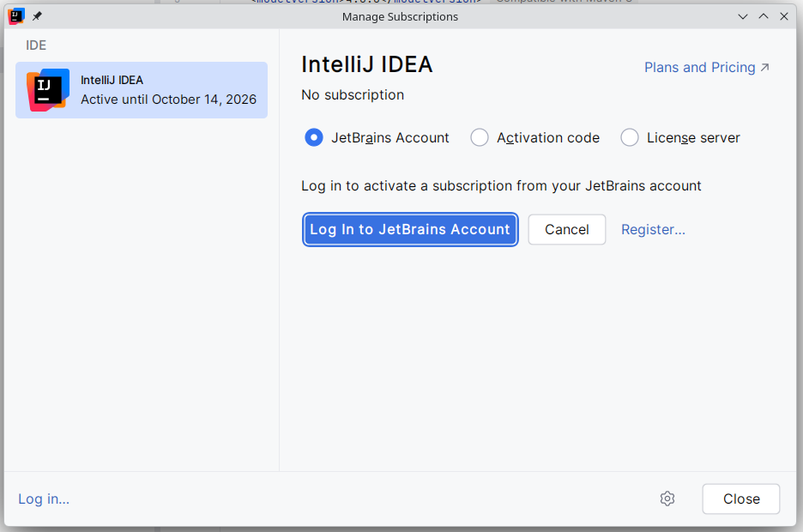Viewport: 803px width, 532px height.
Task: Maximize the Manage Subscriptions window
Action: pyautogui.click(x=764, y=16)
